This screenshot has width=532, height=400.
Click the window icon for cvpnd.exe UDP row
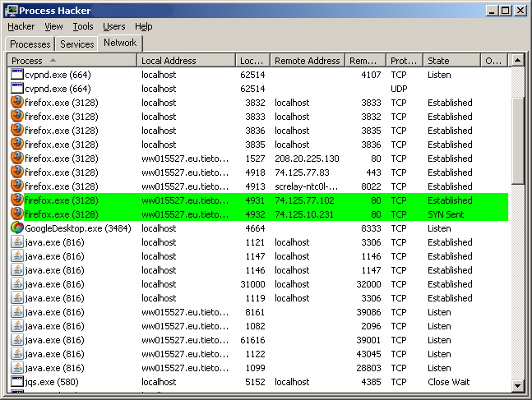coord(17,88)
